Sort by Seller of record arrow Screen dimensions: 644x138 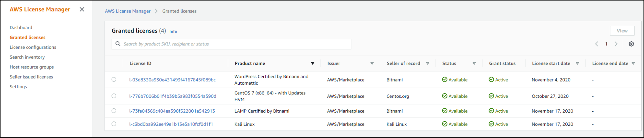[x=428, y=64]
